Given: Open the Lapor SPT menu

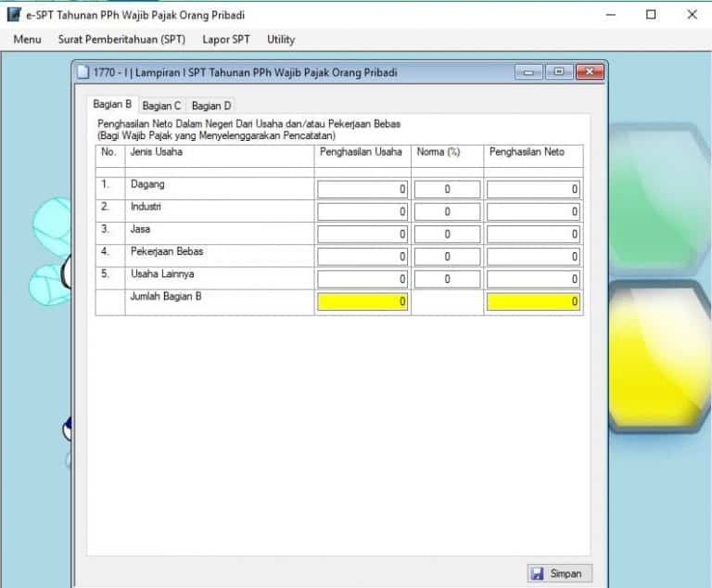Looking at the screenshot, I should (226, 39).
